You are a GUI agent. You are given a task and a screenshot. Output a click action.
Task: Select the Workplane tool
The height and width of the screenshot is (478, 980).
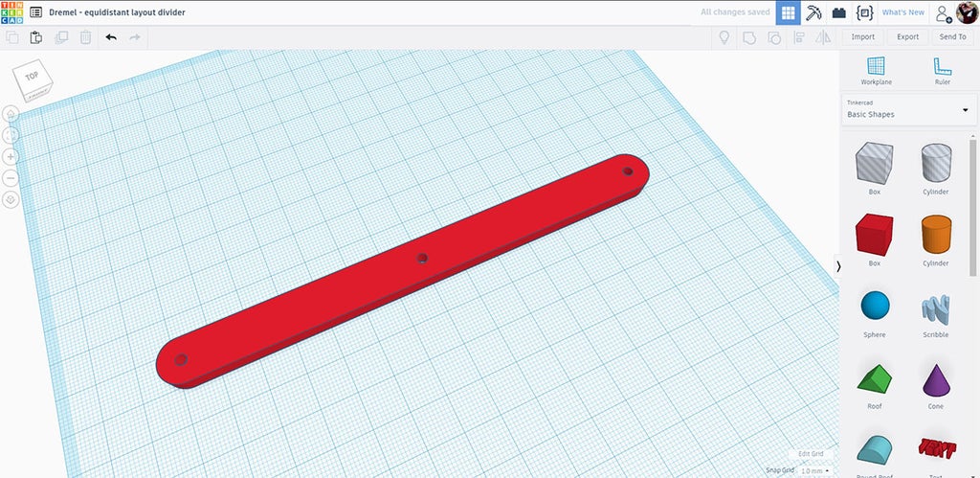coord(877,71)
